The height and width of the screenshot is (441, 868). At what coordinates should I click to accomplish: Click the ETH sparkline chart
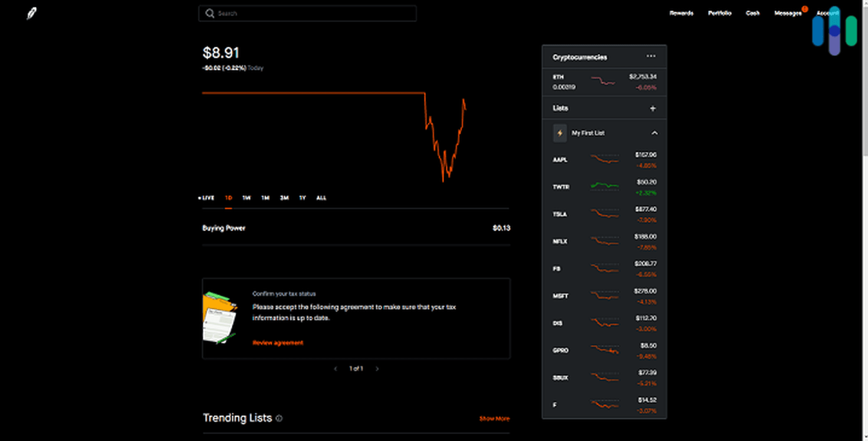click(603, 81)
